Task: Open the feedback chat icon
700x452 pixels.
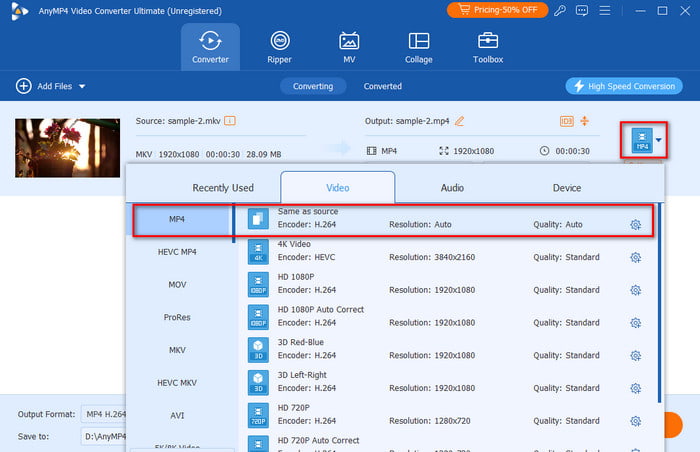Action: tap(582, 10)
